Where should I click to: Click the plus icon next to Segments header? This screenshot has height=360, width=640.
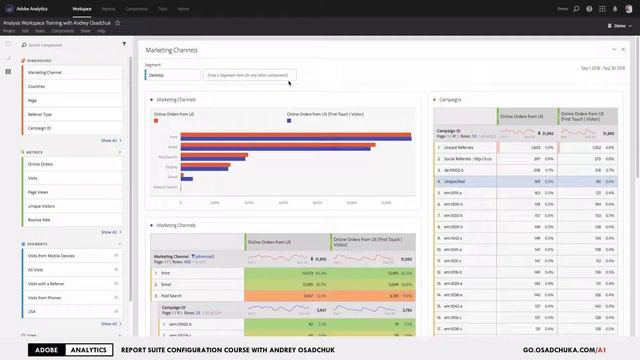[120, 244]
